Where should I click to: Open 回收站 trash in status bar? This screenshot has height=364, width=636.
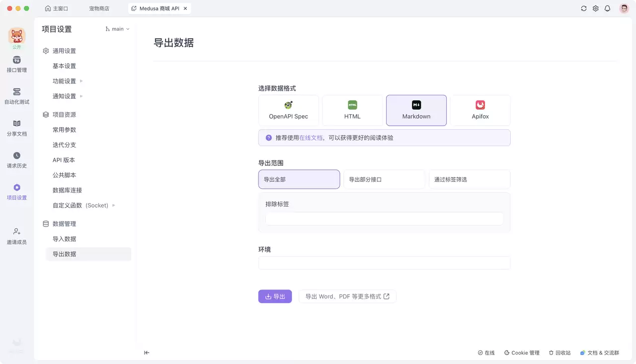point(559,353)
